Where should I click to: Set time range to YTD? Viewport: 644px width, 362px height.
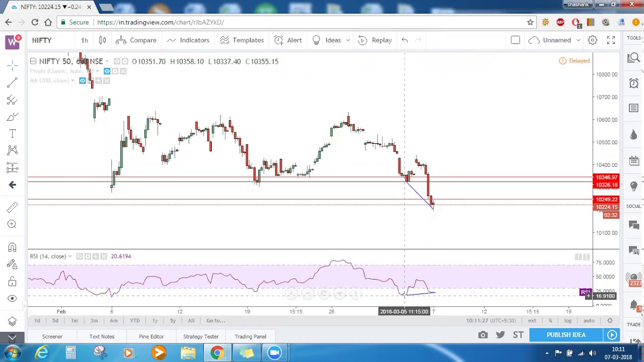tap(135, 321)
